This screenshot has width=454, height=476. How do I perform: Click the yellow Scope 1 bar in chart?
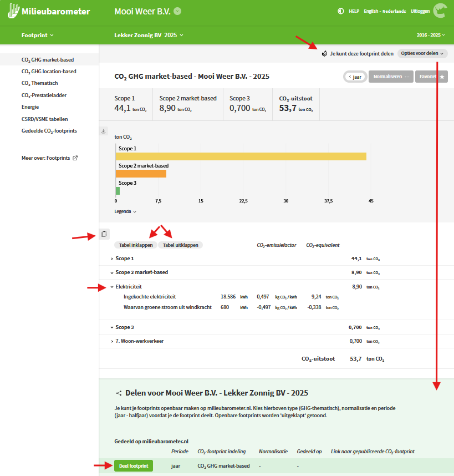pyautogui.click(x=241, y=156)
